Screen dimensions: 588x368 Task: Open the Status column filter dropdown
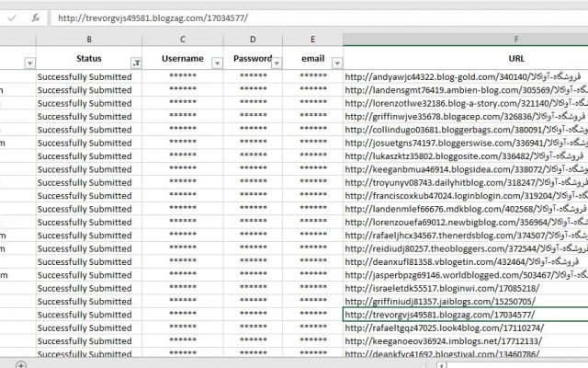coord(137,63)
